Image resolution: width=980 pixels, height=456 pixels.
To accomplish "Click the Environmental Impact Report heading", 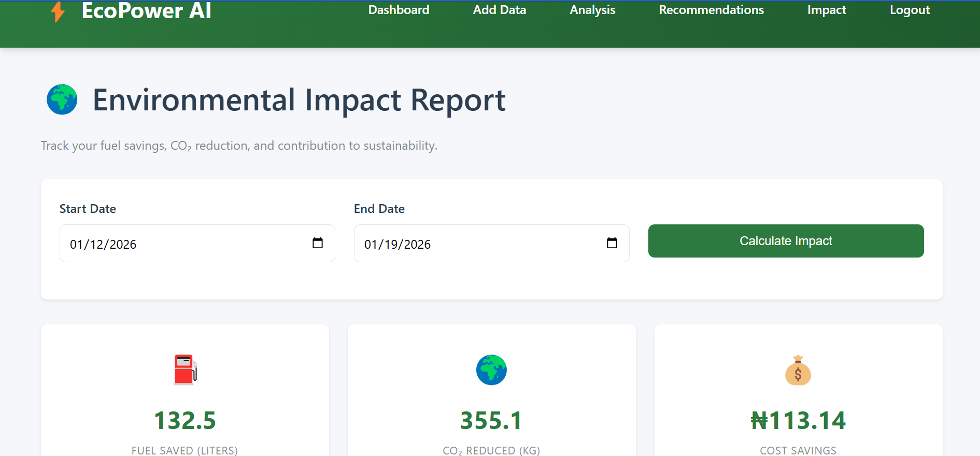I will pos(299,100).
